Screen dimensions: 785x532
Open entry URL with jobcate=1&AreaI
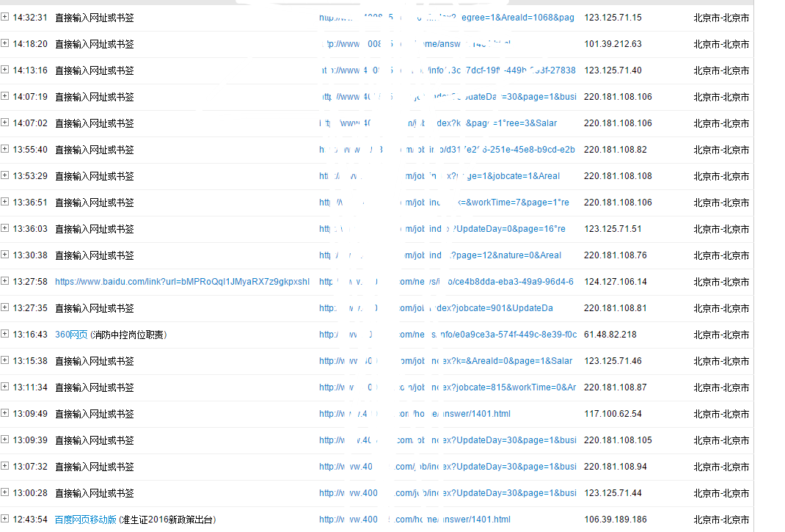click(439, 176)
